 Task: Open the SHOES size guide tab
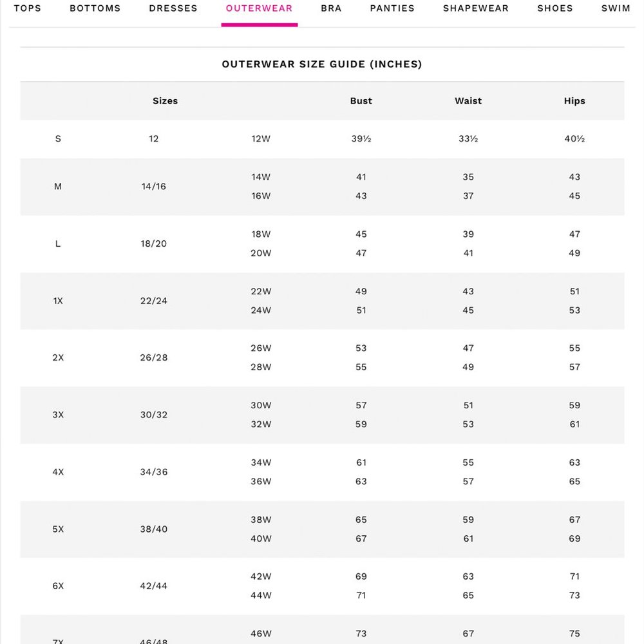click(x=555, y=8)
